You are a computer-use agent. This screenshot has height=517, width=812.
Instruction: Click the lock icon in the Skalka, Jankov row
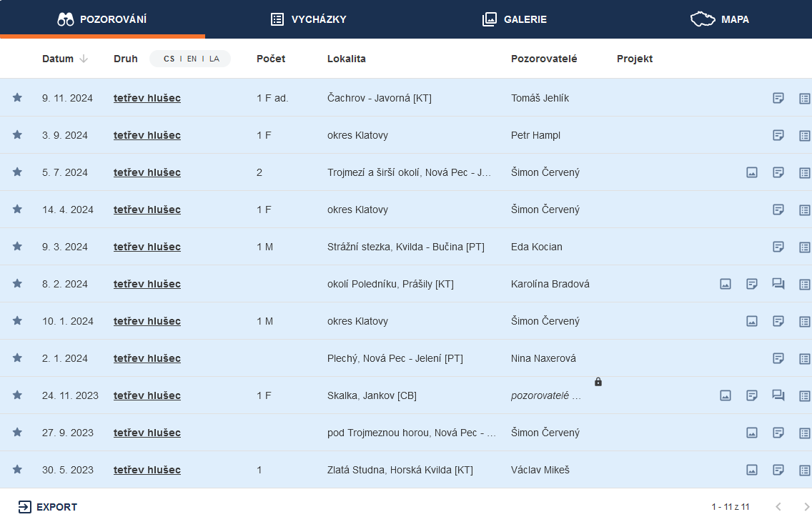(x=598, y=382)
